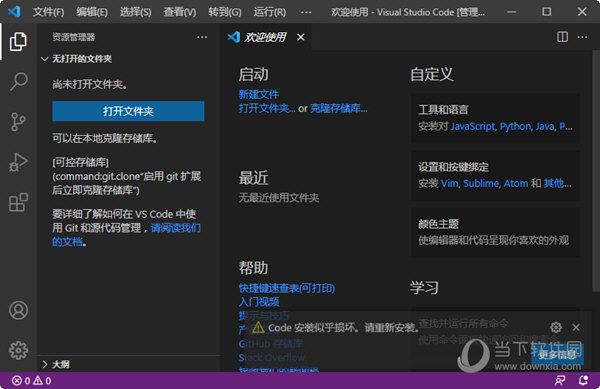Click the Python link under 工具和语言
This screenshot has height=389, width=600.
(515, 126)
